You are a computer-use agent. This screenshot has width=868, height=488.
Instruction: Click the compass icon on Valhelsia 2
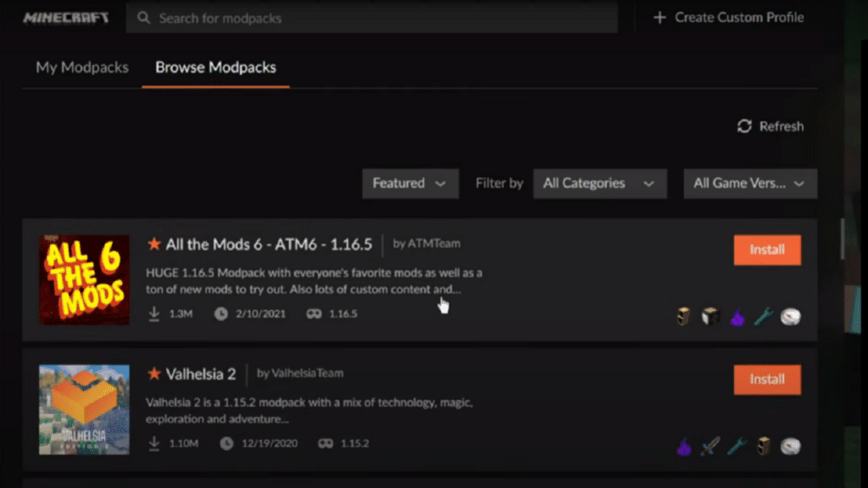coord(790,446)
